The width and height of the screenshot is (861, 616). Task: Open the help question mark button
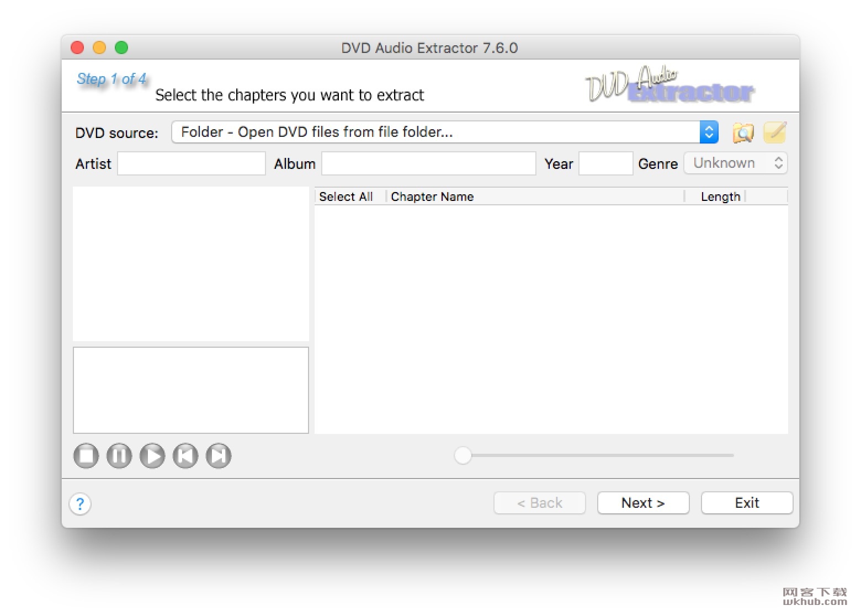click(80, 503)
